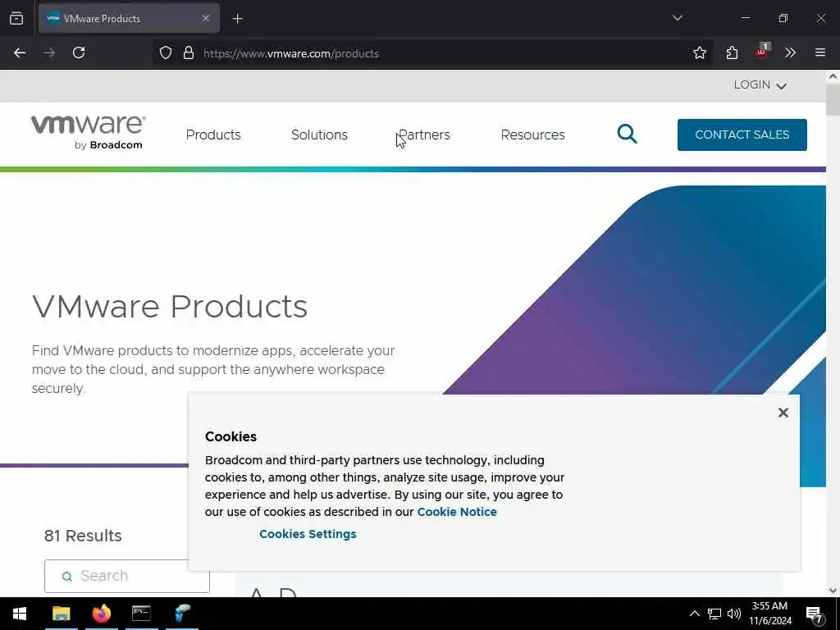Click the volume speaker tray icon
The width and height of the screenshot is (840, 630).
coord(734,614)
